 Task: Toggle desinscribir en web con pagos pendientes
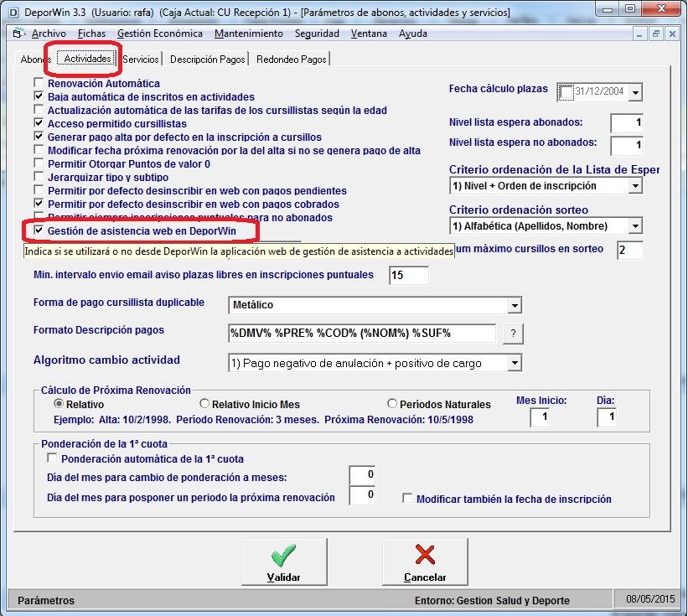(x=39, y=190)
